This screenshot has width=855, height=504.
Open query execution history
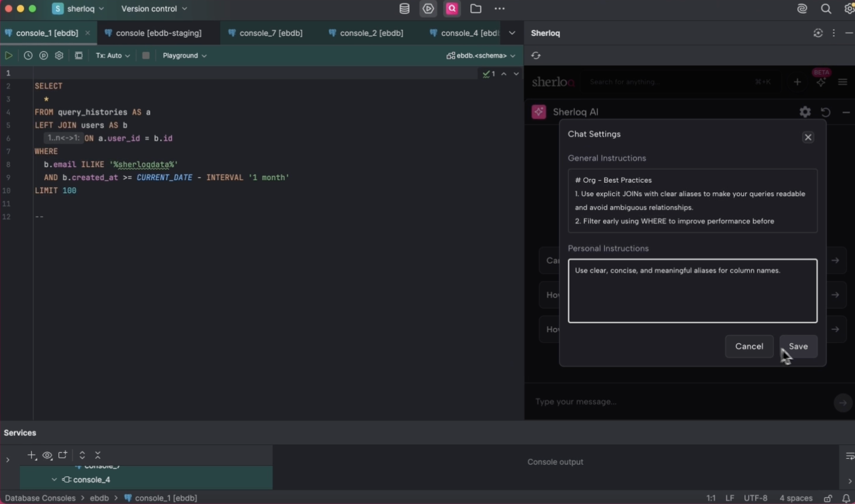[x=27, y=56]
